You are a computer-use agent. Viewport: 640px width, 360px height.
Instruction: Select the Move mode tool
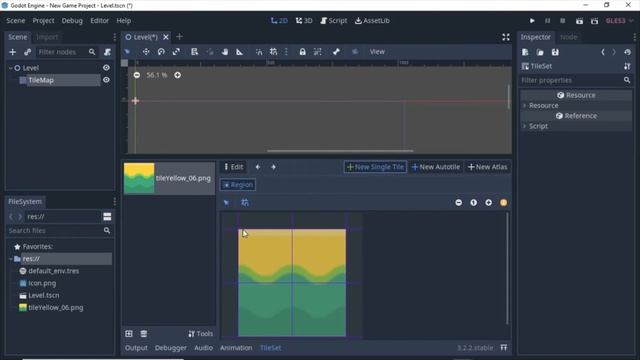146,52
